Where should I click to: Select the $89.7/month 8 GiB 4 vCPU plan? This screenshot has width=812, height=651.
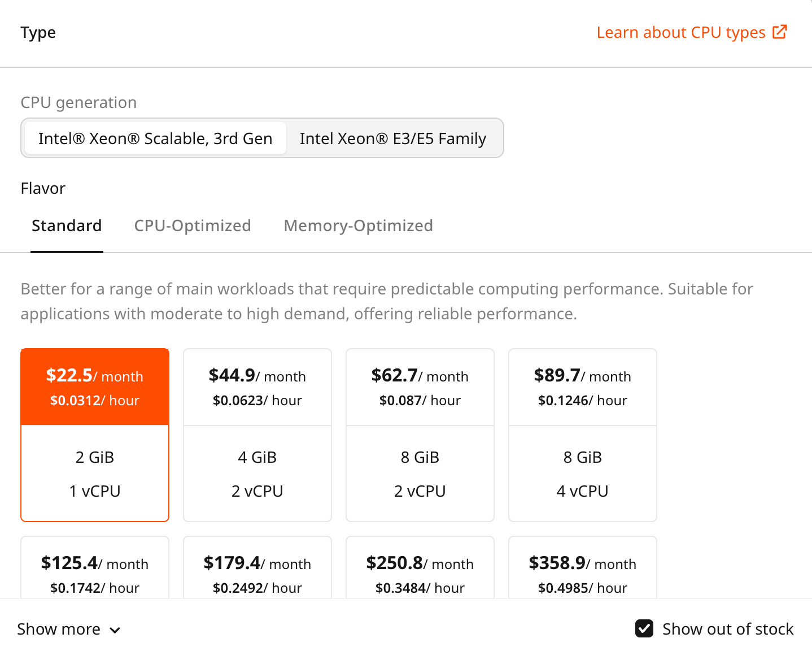tap(583, 435)
